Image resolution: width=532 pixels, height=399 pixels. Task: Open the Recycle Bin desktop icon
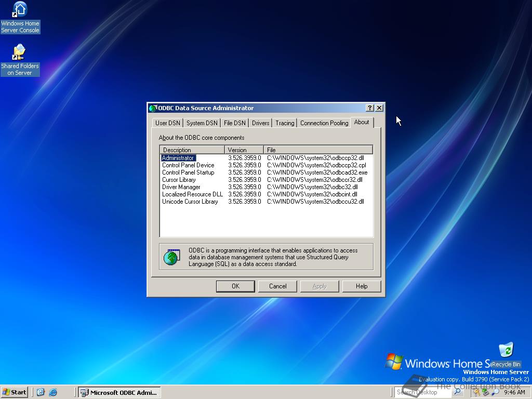click(x=506, y=355)
